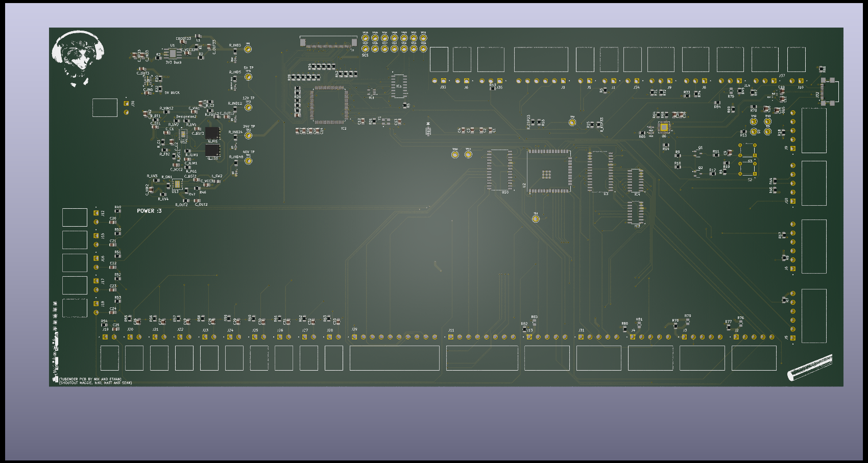This screenshot has width=868, height=463.
Task: Select the C_BST3 capacitor label
Action: [x=198, y=133]
